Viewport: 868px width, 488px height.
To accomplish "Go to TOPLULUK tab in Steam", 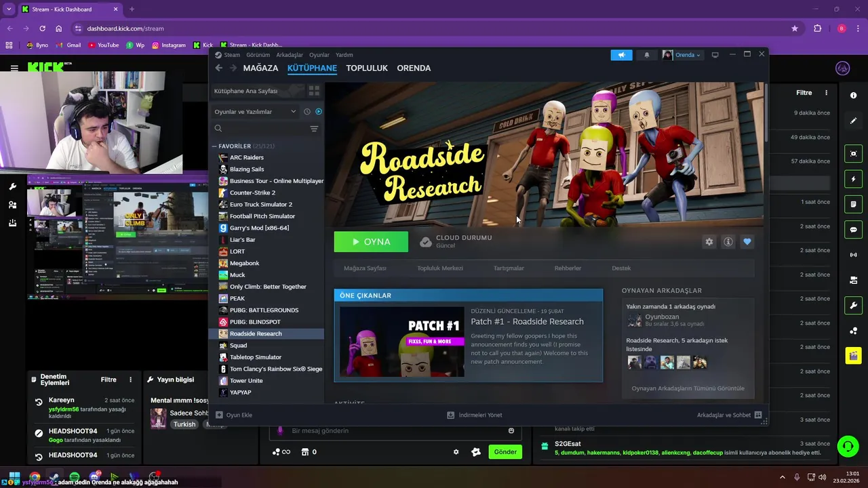I will coord(367,68).
